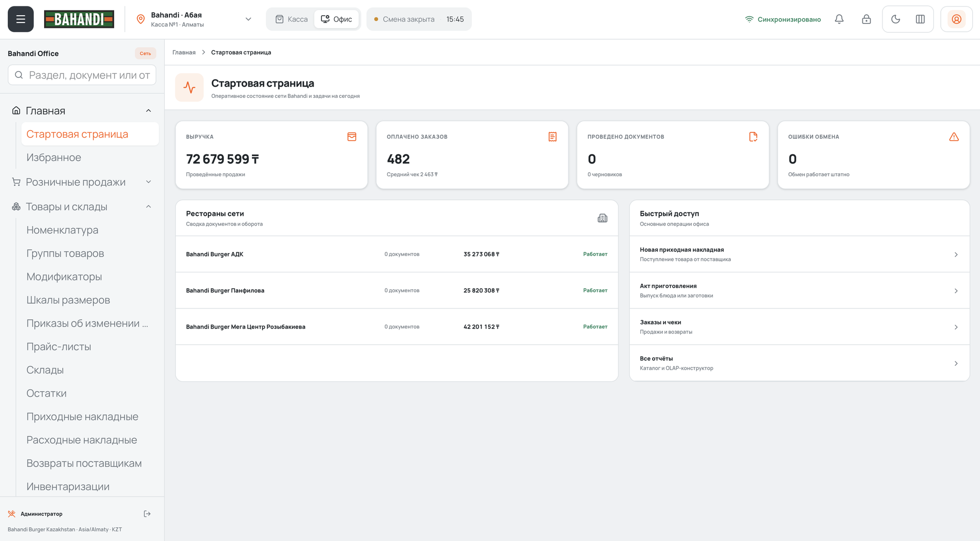Open the hamburger menu button
Image resolution: width=980 pixels, height=541 pixels.
[x=21, y=19]
